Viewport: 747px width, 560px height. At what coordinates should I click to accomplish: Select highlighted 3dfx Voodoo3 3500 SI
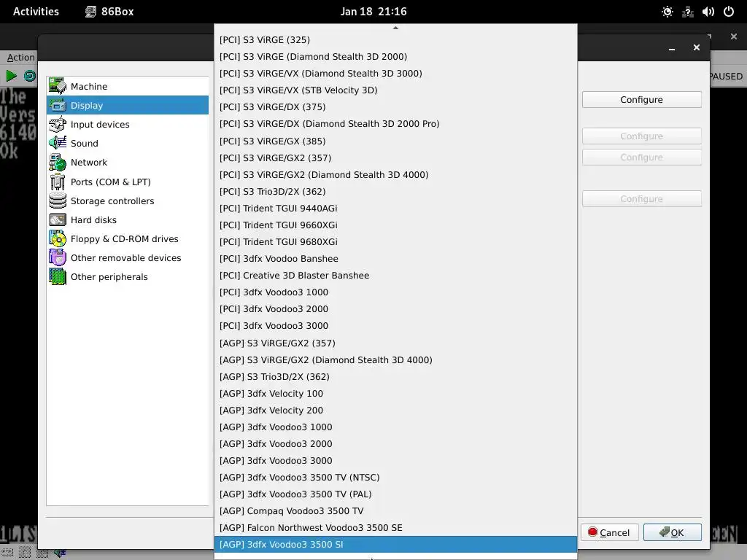[395, 545]
